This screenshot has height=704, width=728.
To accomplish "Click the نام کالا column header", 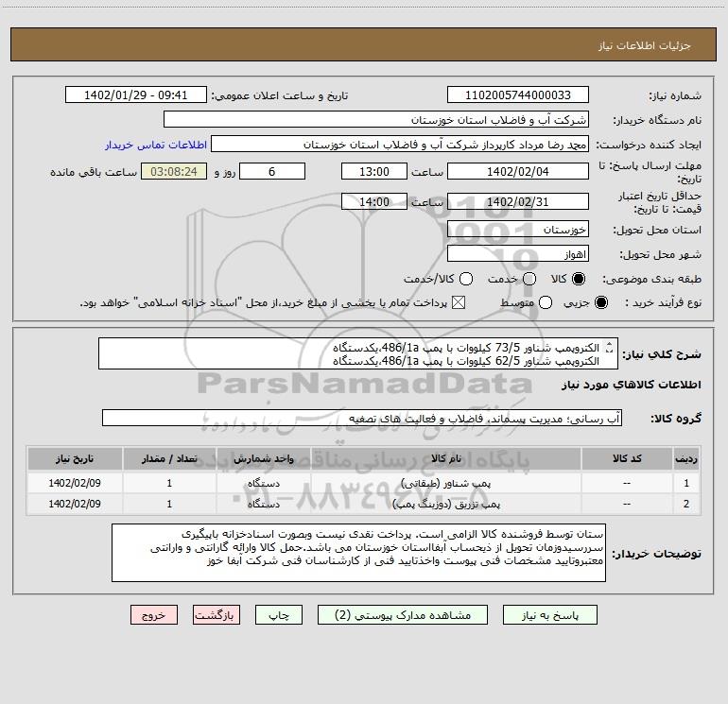I will point(445,458).
